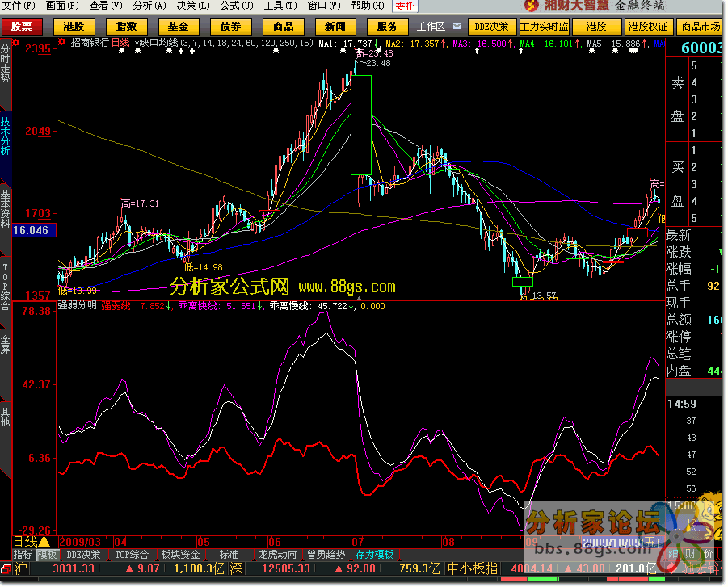Image resolution: width=728 pixels, height=587 pixels.
Task: Open the 查看(V) menu
Action: [106, 6]
